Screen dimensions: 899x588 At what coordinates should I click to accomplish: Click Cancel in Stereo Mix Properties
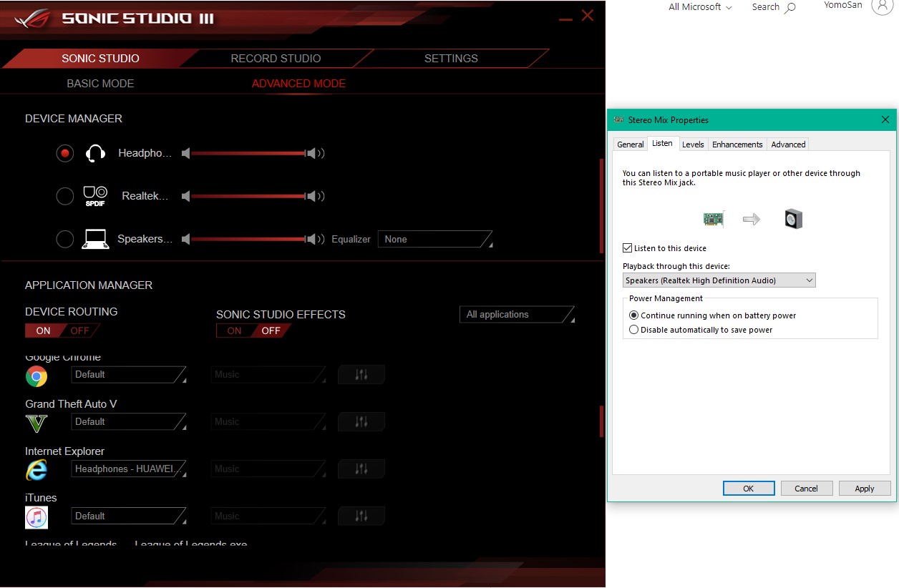pos(806,489)
